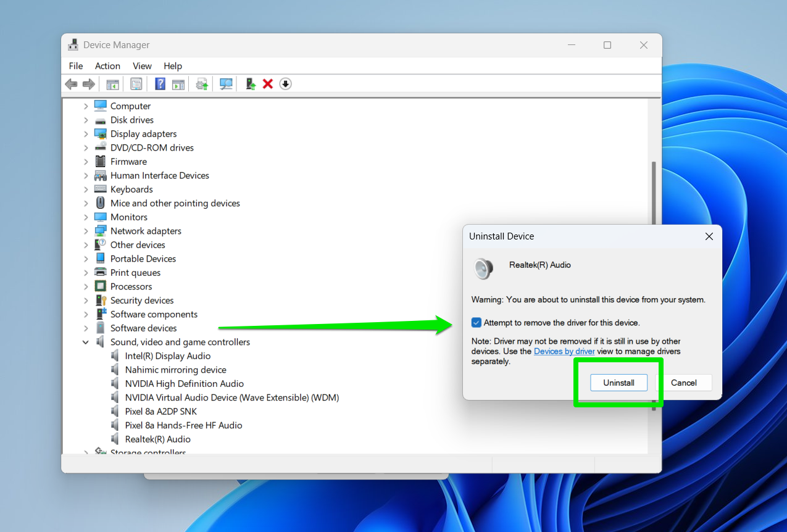Click the Security devices category icon

tap(100, 301)
